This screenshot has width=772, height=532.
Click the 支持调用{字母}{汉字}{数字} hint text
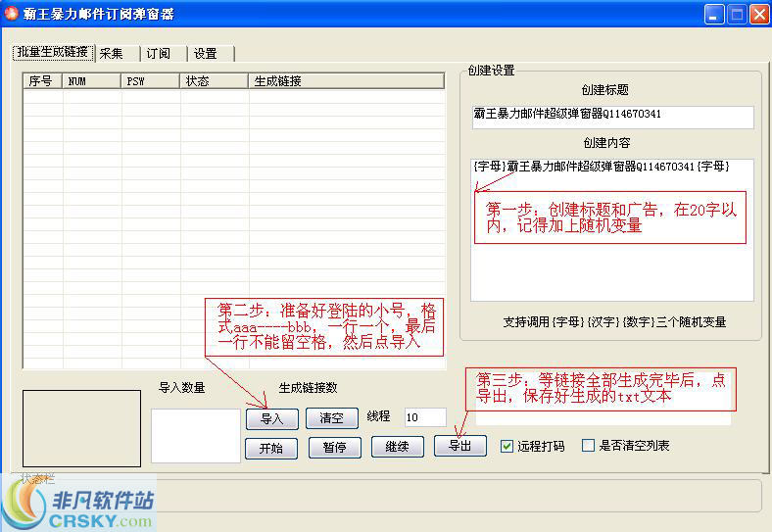(614, 322)
